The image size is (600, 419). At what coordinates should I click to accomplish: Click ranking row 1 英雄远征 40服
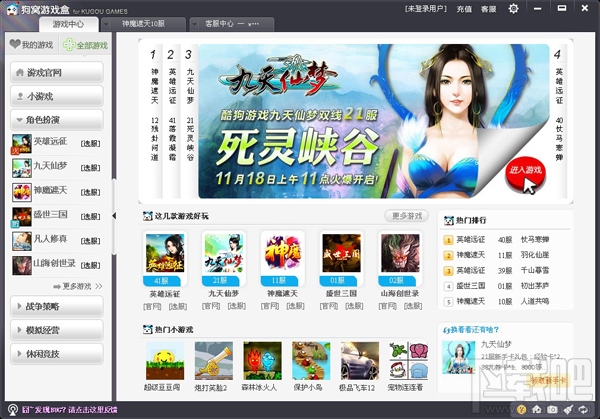point(496,240)
